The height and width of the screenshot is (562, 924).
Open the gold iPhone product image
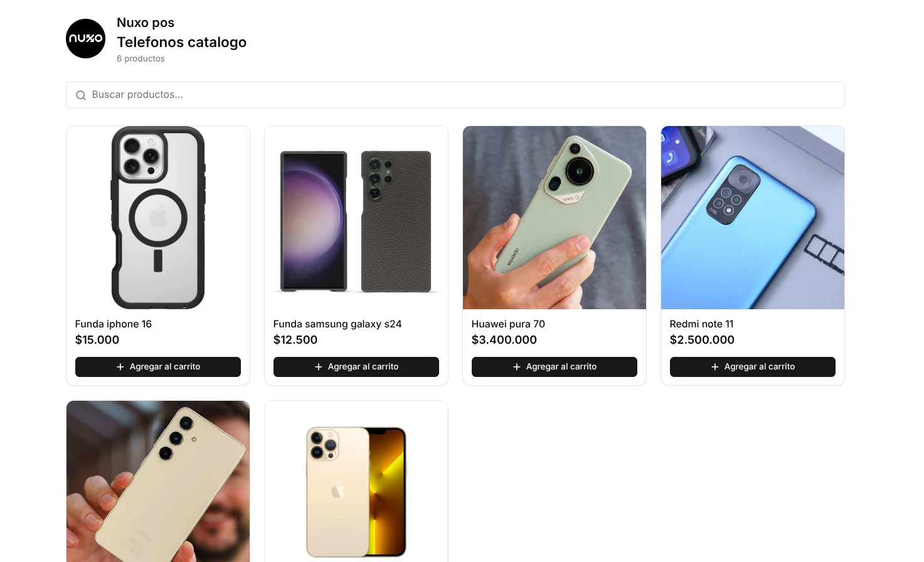tap(356, 481)
